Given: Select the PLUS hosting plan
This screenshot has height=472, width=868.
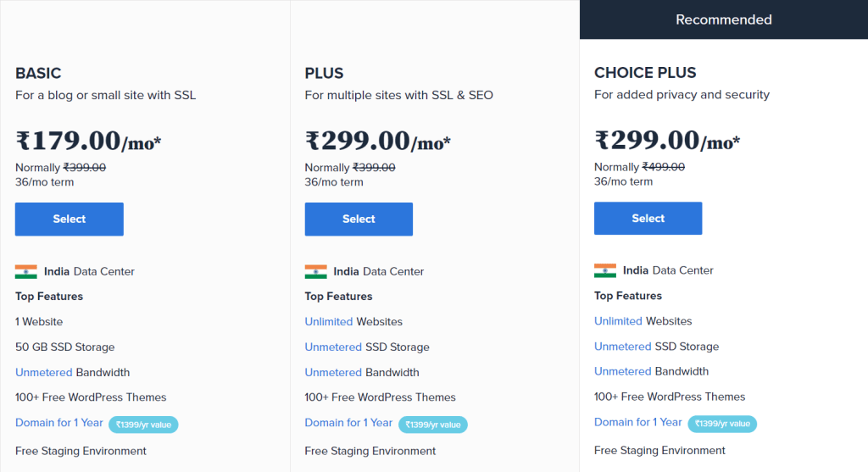Looking at the screenshot, I should pyautogui.click(x=359, y=219).
